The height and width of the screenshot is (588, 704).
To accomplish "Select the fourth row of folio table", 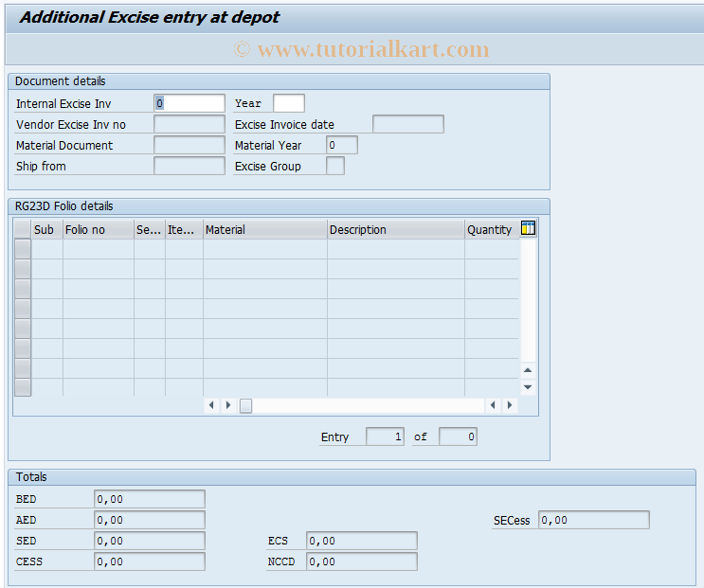I will (23, 309).
